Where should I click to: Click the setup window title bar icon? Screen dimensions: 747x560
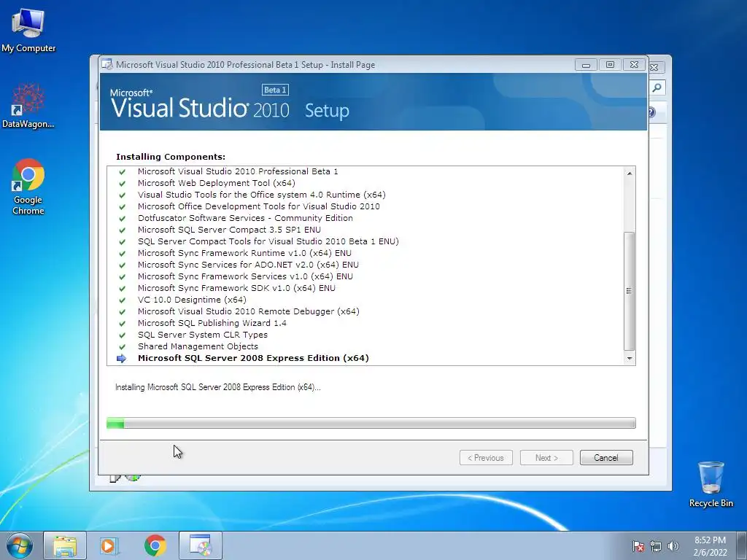point(107,64)
